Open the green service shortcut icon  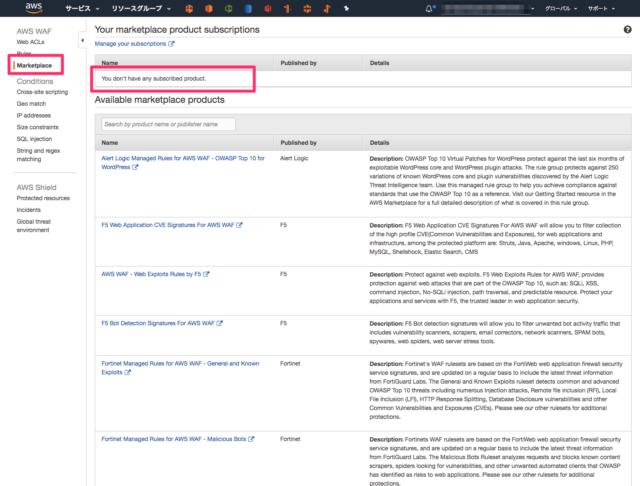(229, 8)
